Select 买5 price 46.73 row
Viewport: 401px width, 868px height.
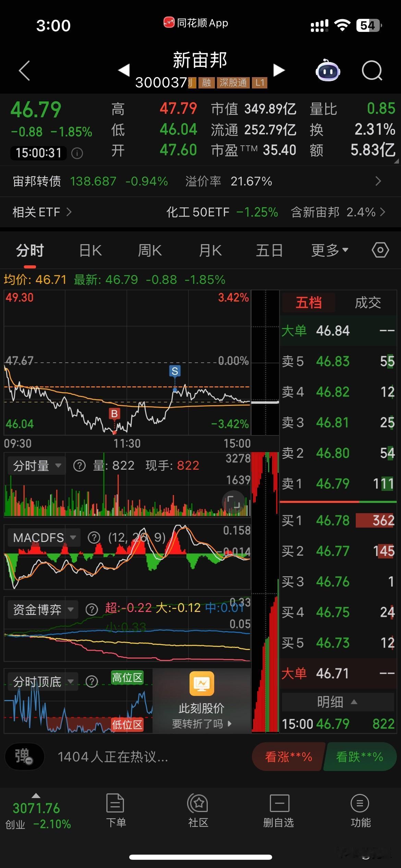pyautogui.click(x=338, y=643)
